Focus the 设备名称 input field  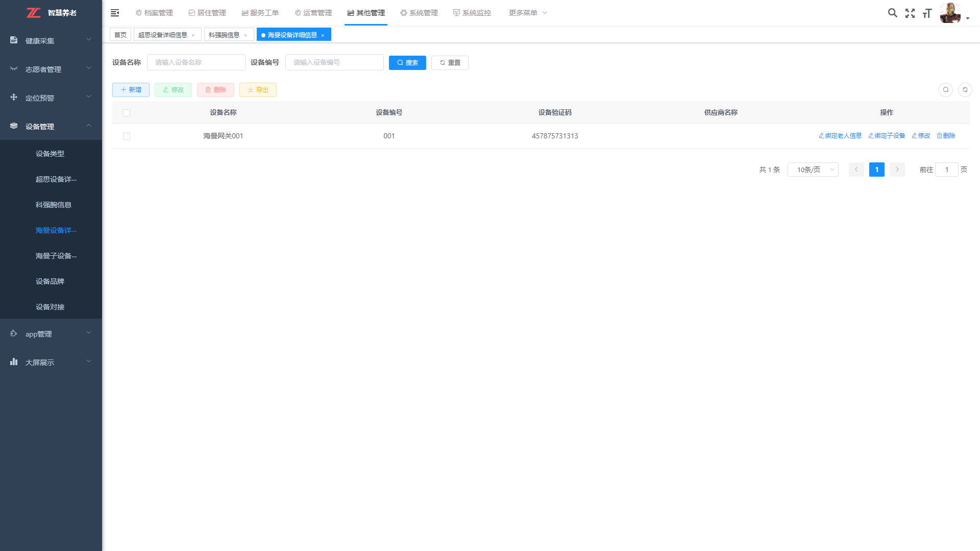(x=196, y=62)
